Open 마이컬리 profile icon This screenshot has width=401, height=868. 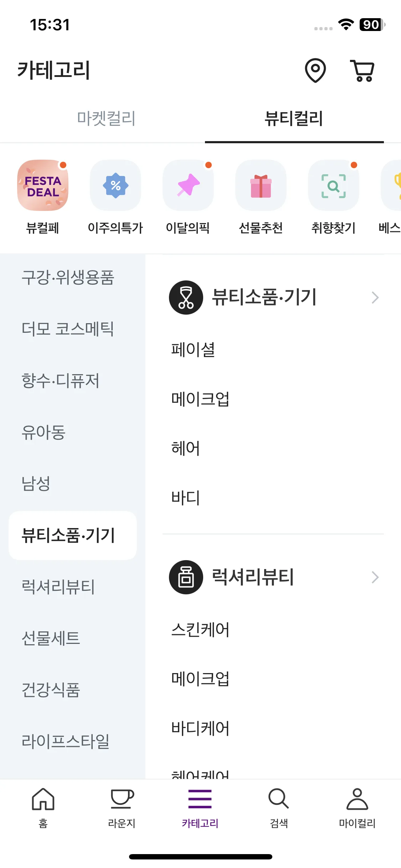[357, 799]
